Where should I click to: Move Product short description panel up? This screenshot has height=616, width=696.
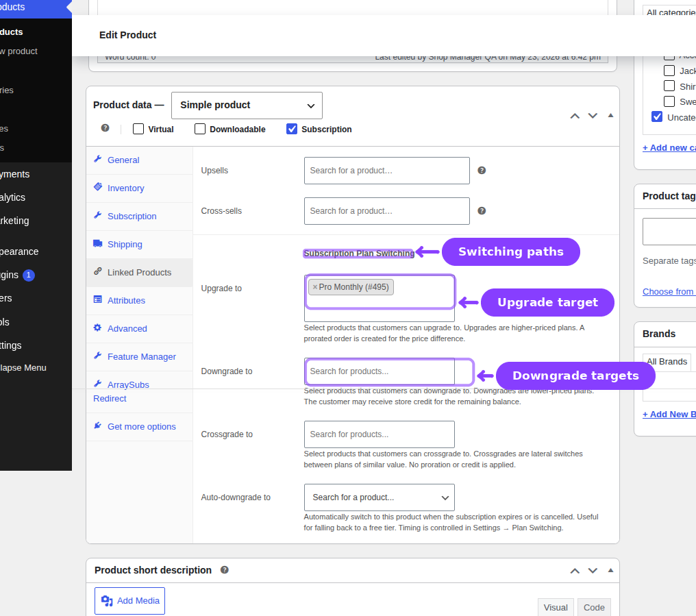[575, 571]
